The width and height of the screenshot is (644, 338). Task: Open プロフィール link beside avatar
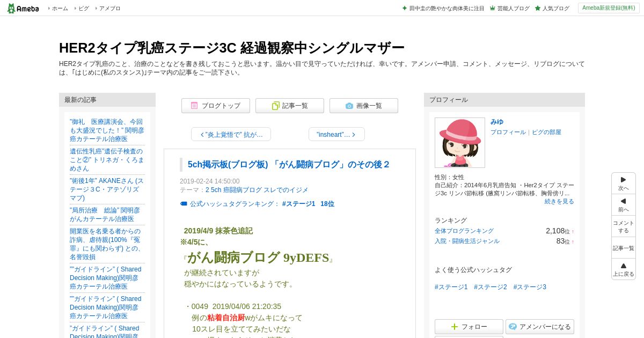[x=508, y=132]
